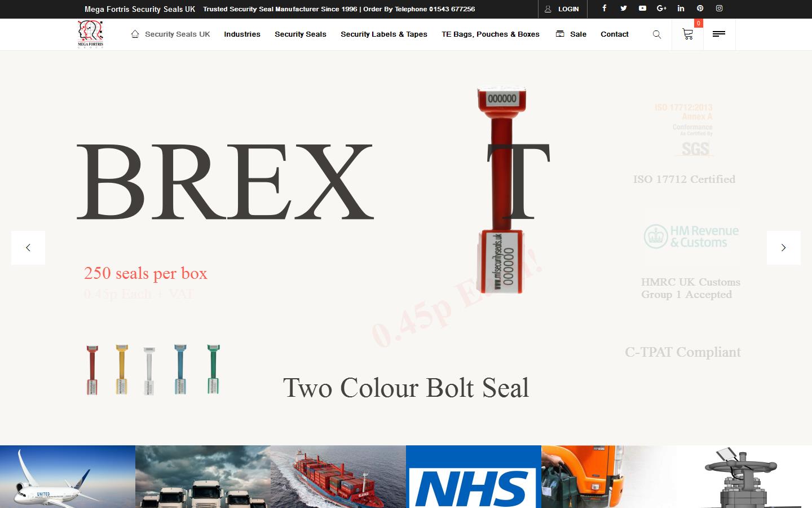Viewport: 812px width, 508px height.
Task: Open the Facebook social icon
Action: coord(604,8)
